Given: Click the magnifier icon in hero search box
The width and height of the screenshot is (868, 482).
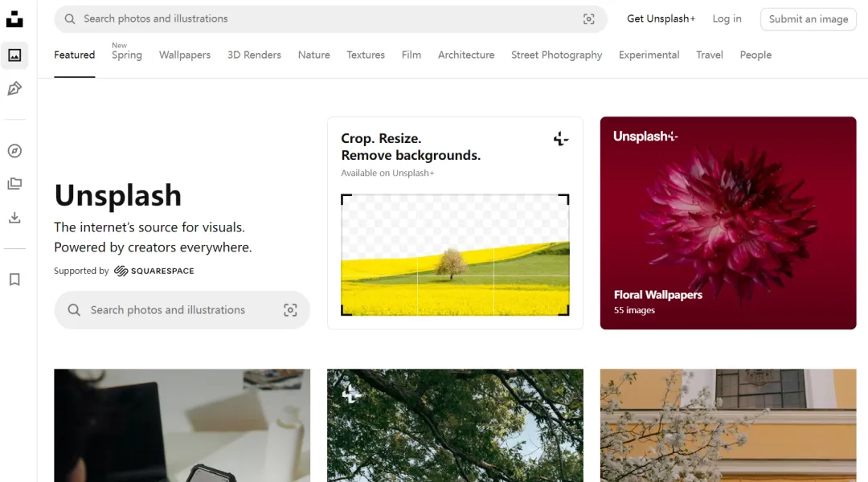Looking at the screenshot, I should 74,310.
